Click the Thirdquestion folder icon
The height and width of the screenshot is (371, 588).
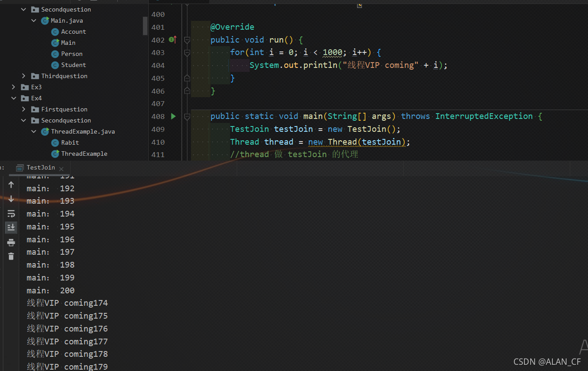(x=35, y=76)
